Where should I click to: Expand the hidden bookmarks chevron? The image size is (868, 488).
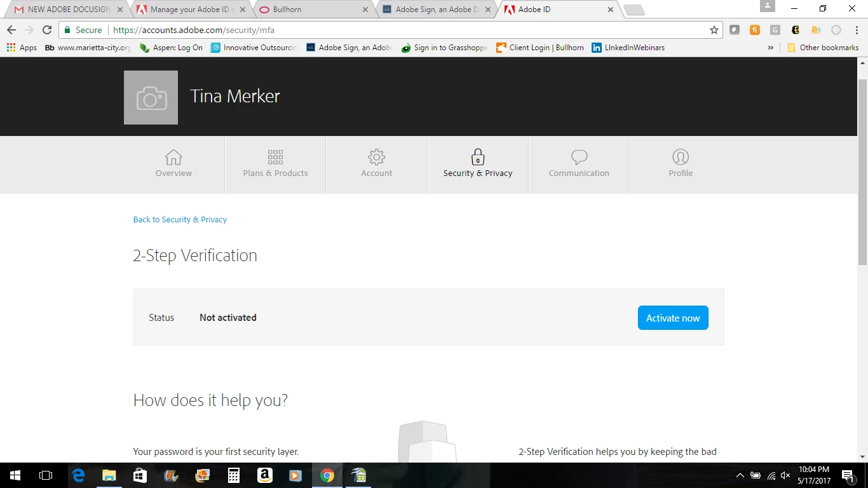coord(770,48)
